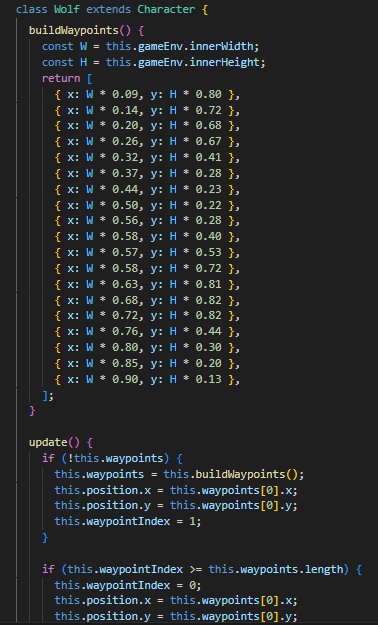This screenshot has width=378, height=625.
Task: Click the waypointIndex >= waypoints.length condition
Action: pyautogui.click(x=202, y=569)
